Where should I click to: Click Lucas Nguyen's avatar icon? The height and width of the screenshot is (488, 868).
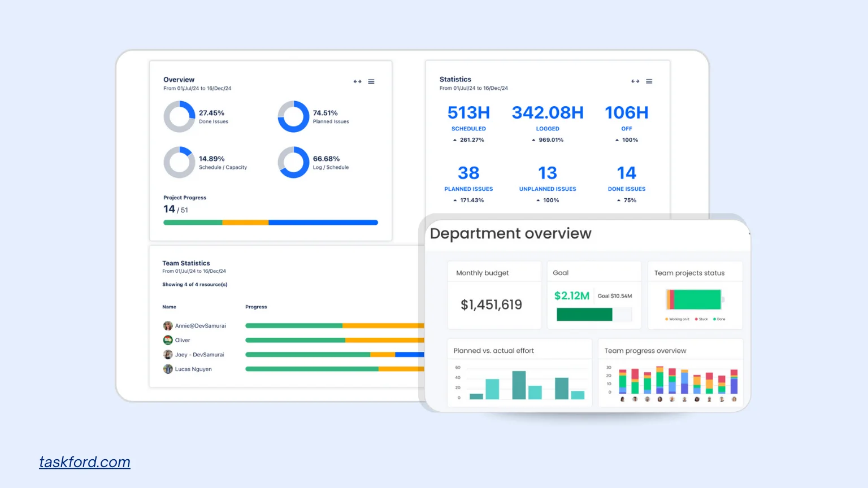168,369
